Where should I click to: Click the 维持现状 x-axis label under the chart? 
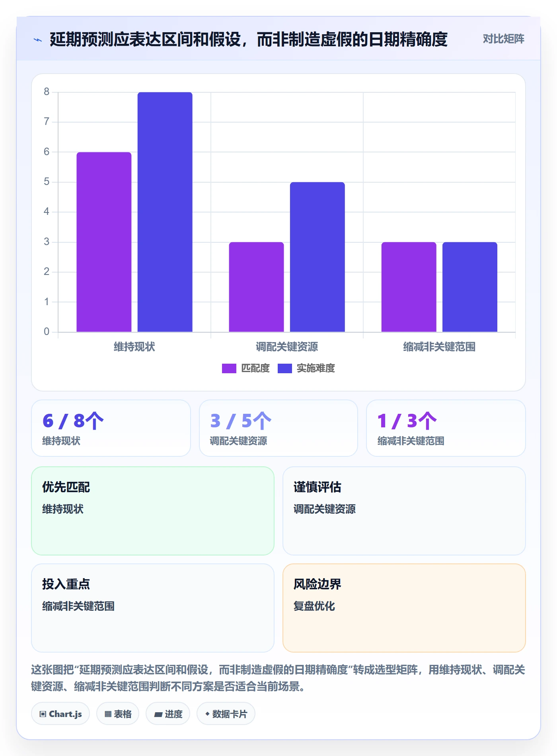point(134,347)
